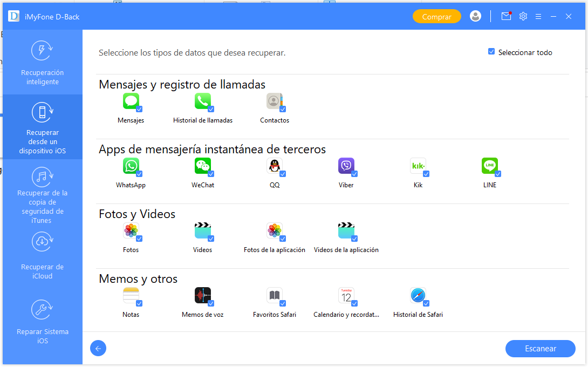
Task: Click the Historial de llamadas phone icon
Action: [x=202, y=101]
